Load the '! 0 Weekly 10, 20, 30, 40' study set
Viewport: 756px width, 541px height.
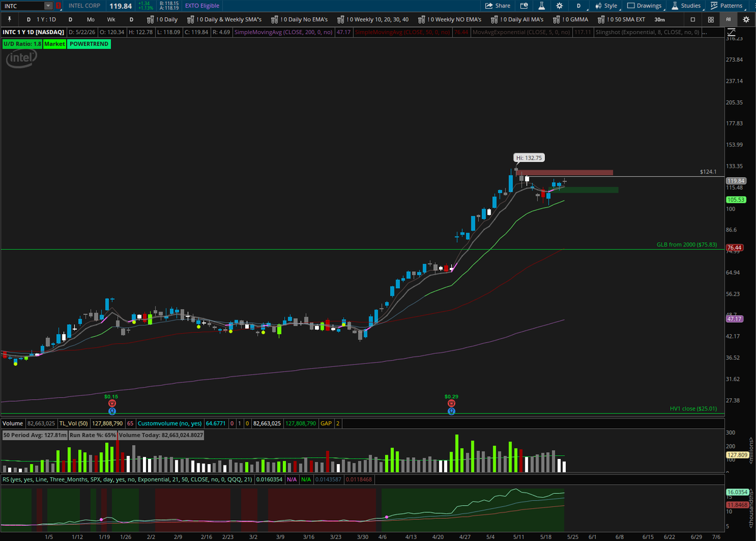(x=372, y=20)
